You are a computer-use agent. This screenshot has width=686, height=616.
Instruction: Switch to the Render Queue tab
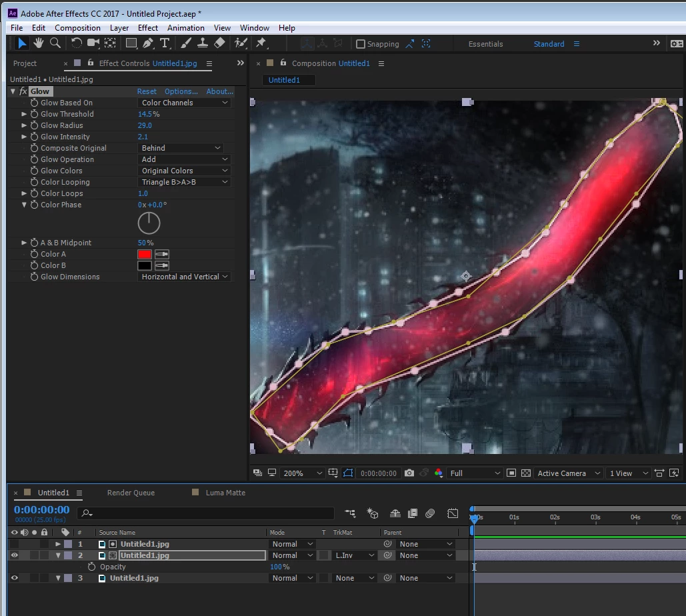[131, 493]
